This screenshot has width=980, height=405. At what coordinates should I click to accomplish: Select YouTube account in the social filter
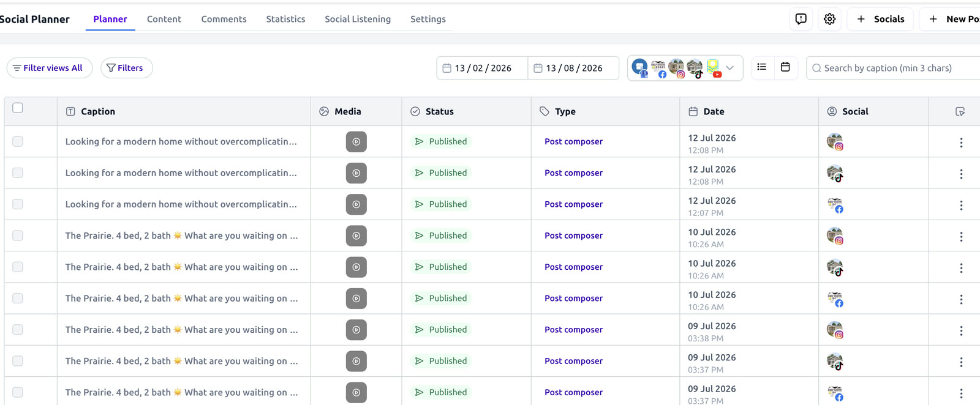tap(713, 68)
